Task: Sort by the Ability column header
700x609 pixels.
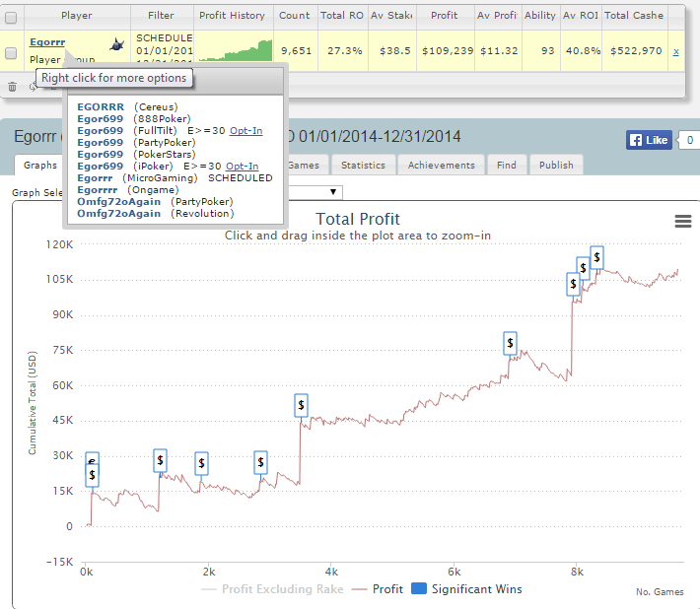Action: pyautogui.click(x=540, y=15)
